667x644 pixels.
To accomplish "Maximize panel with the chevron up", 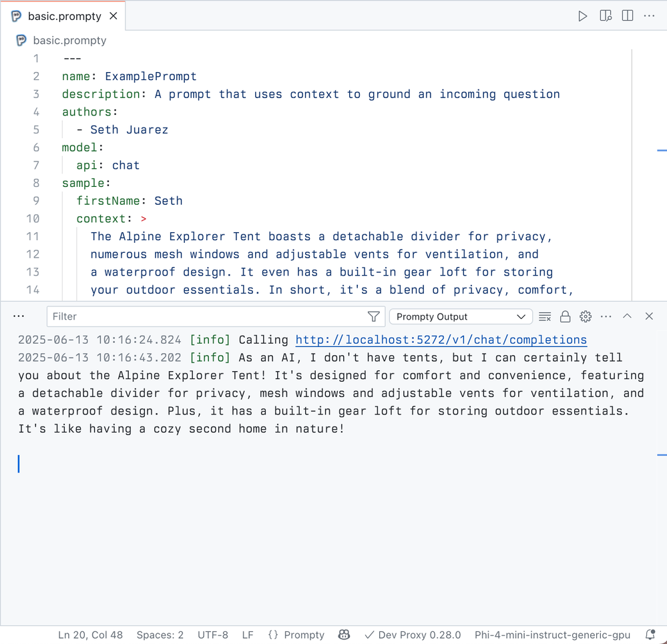I will point(627,316).
